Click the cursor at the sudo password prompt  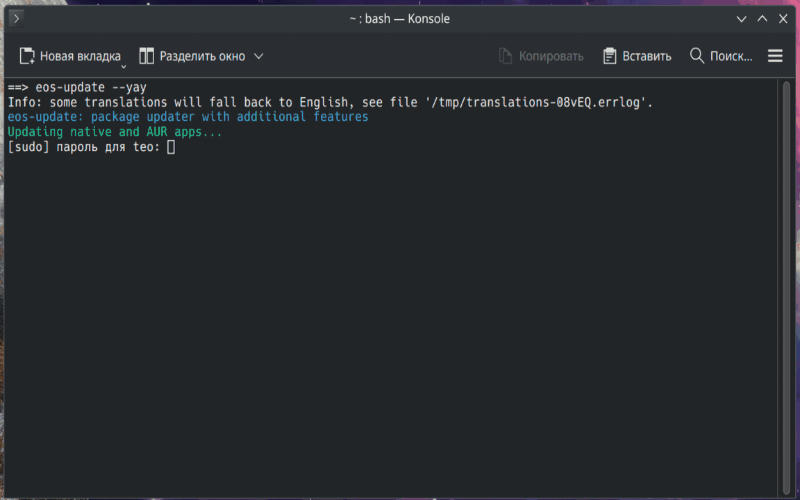click(171, 147)
